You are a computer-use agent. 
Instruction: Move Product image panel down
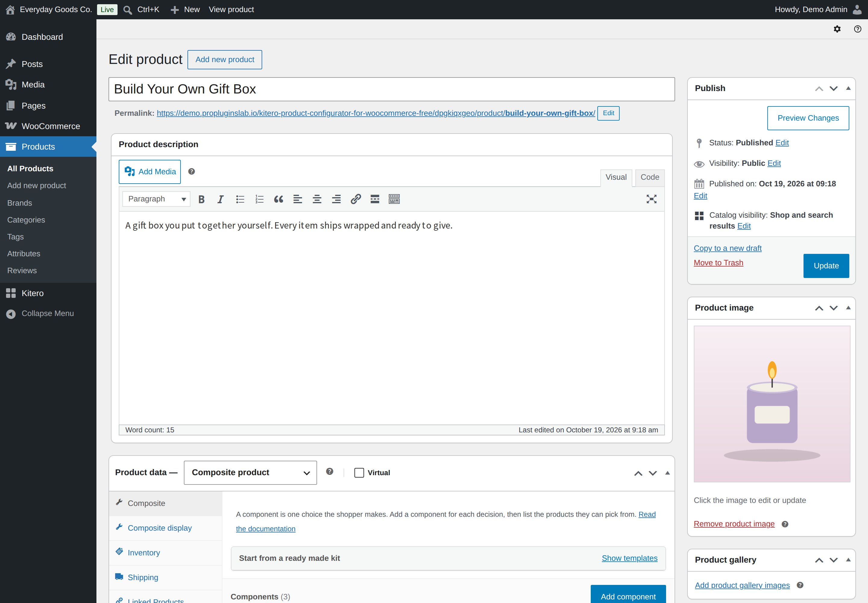click(x=833, y=308)
